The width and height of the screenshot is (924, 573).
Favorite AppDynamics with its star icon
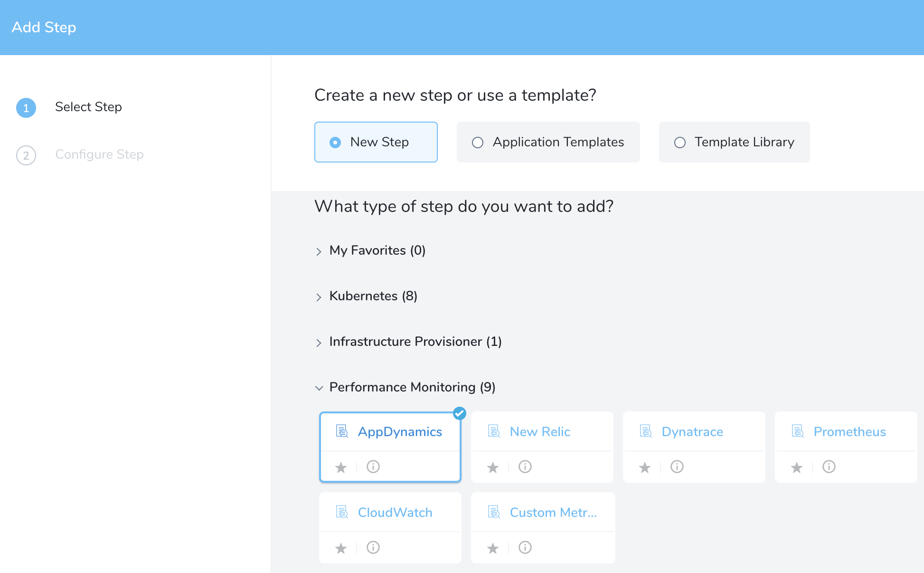pos(341,467)
